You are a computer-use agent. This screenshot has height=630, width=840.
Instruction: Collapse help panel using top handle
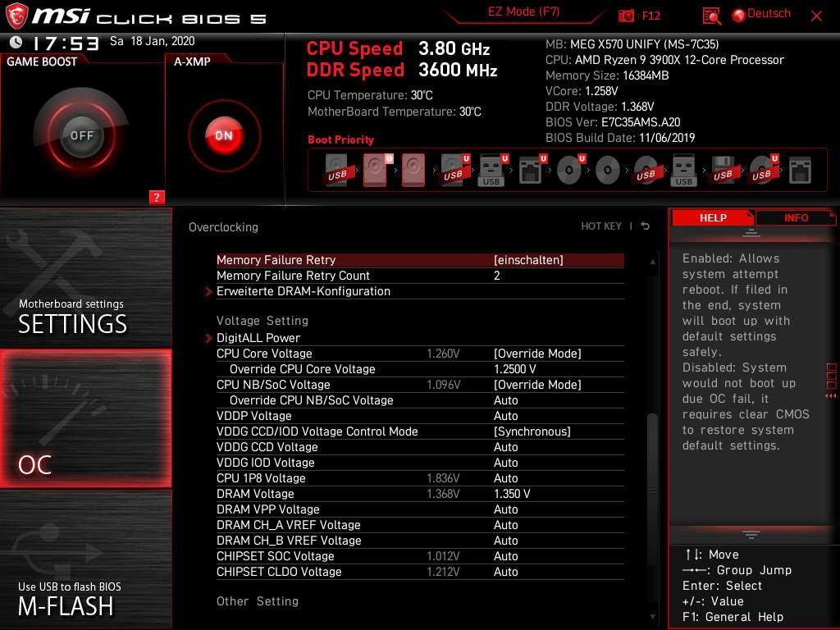pos(751,232)
